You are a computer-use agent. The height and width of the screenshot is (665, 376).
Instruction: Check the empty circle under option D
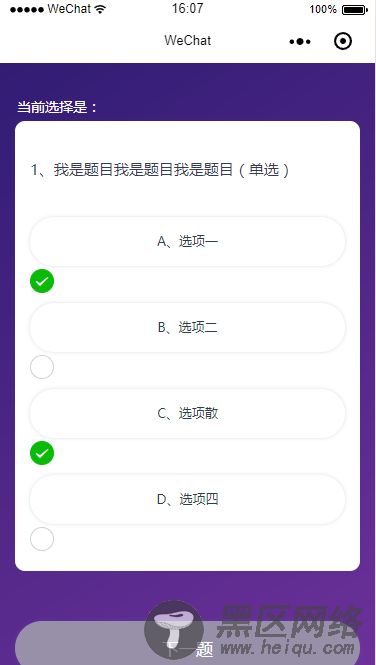click(42, 539)
